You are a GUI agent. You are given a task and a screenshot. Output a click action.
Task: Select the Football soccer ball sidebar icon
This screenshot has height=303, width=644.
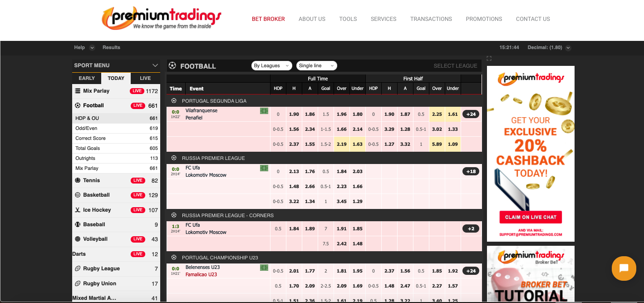[78, 105]
